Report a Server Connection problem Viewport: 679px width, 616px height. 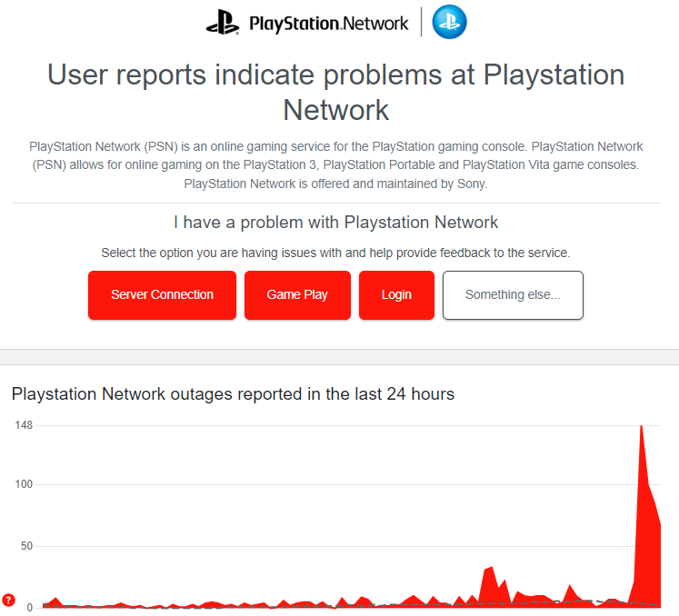coord(162,294)
